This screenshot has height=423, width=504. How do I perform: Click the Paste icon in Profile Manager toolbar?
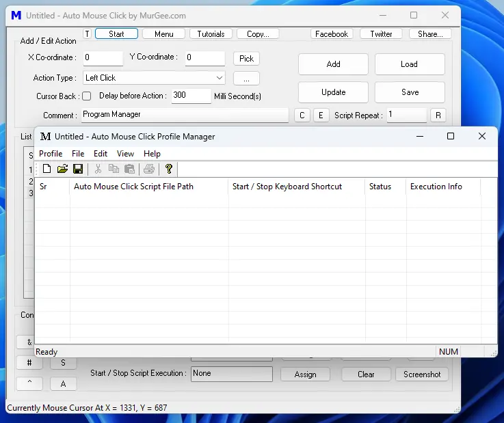pyautogui.click(x=129, y=169)
